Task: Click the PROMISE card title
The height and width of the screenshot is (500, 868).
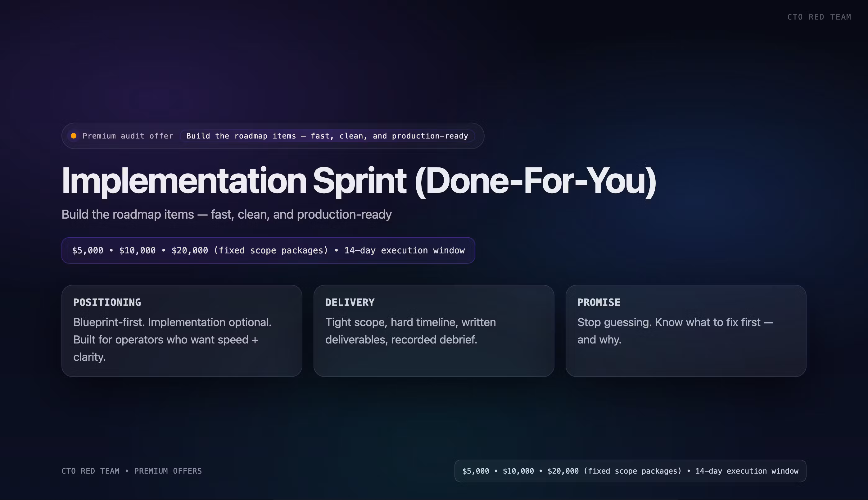Action: (x=599, y=302)
